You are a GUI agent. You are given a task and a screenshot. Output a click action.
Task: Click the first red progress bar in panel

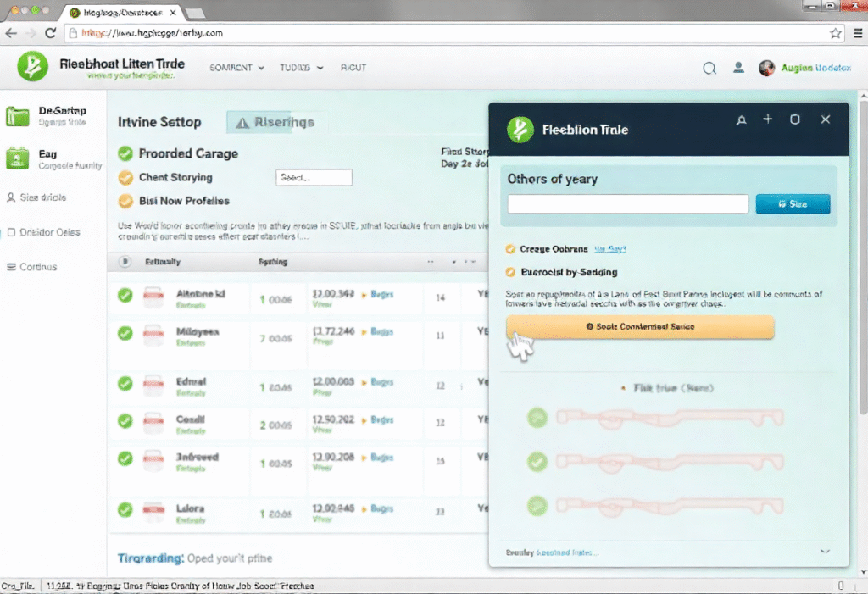tap(670, 419)
